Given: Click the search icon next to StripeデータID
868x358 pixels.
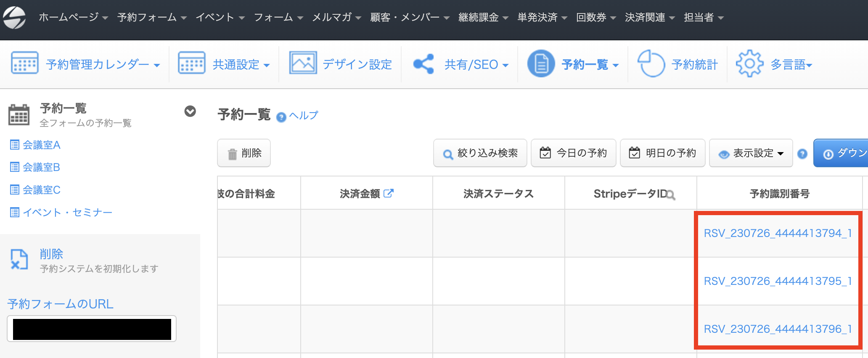Looking at the screenshot, I should (671, 195).
